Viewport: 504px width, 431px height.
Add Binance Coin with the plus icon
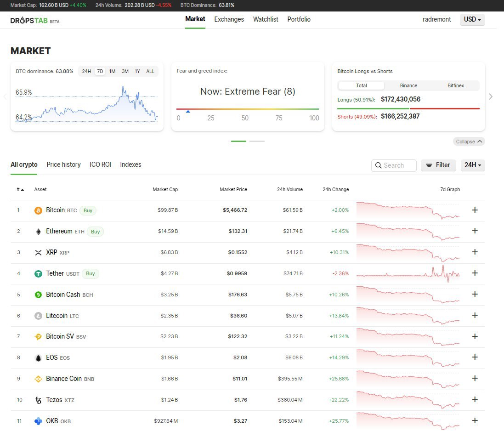coord(475,378)
